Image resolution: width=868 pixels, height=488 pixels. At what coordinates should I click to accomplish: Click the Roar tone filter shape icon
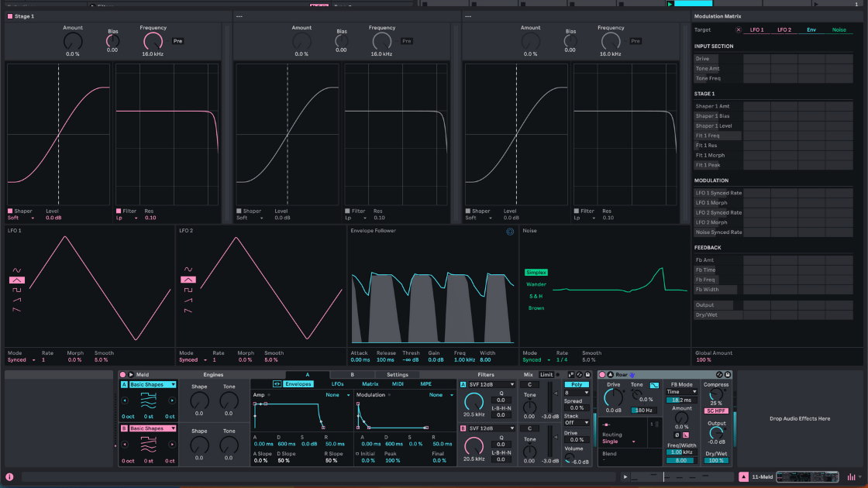coord(655,385)
